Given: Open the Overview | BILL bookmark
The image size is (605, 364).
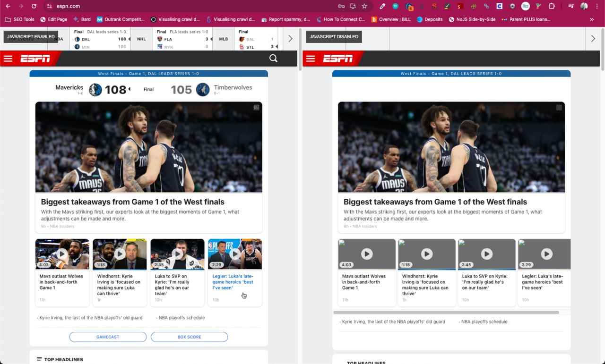Looking at the screenshot, I should coord(391,19).
